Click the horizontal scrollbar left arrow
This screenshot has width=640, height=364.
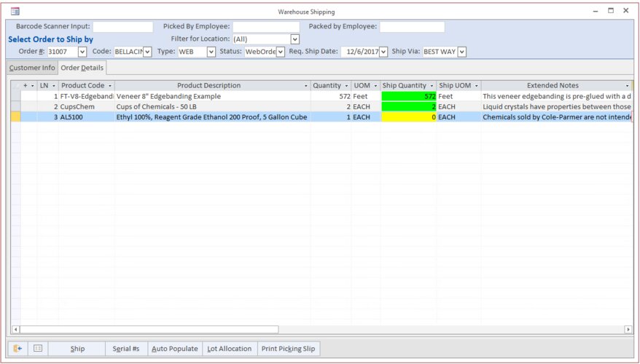pyautogui.click(x=15, y=330)
